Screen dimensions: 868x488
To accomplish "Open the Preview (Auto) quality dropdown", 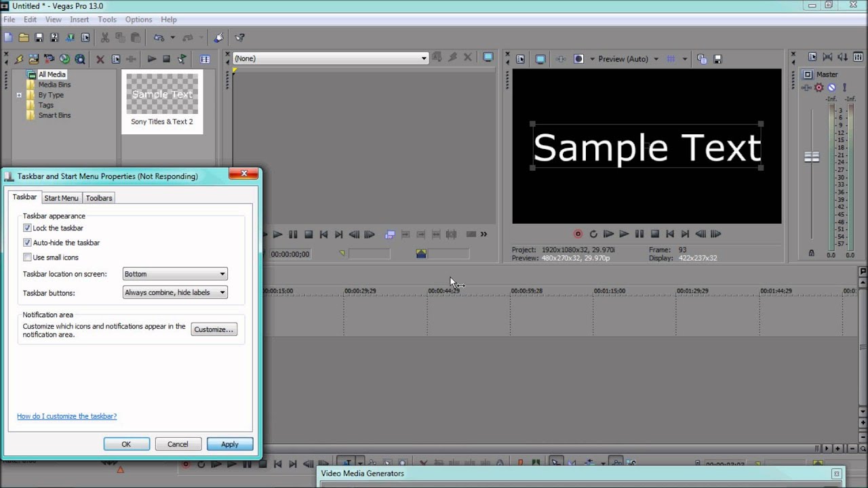I will (628, 59).
